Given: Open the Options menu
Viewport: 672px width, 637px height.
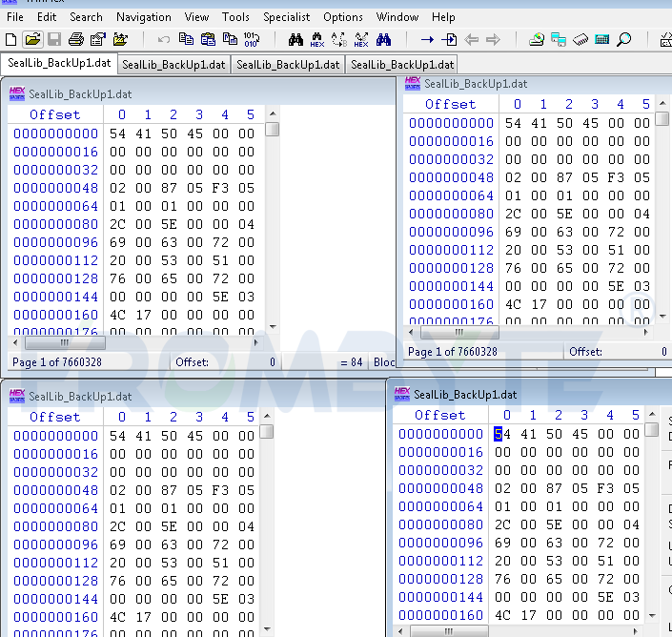Looking at the screenshot, I should pos(343,17).
